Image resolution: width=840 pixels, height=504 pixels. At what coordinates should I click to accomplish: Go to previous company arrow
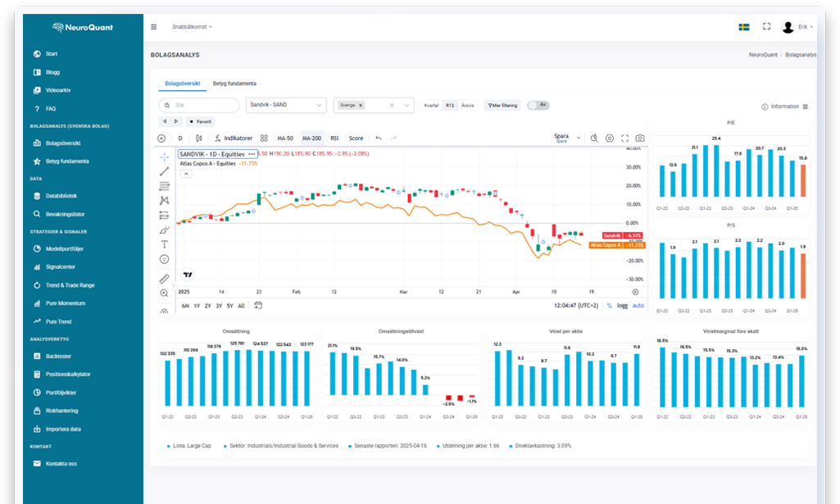click(165, 121)
